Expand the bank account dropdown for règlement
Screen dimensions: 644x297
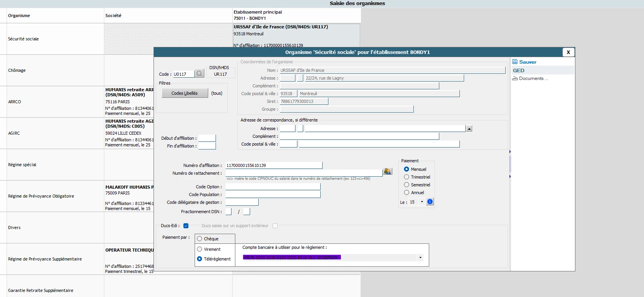(420, 257)
